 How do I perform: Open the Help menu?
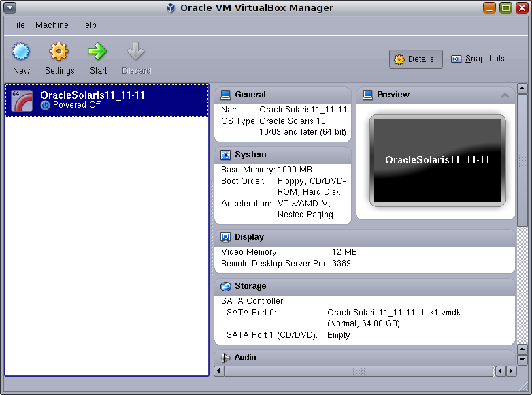pos(88,25)
